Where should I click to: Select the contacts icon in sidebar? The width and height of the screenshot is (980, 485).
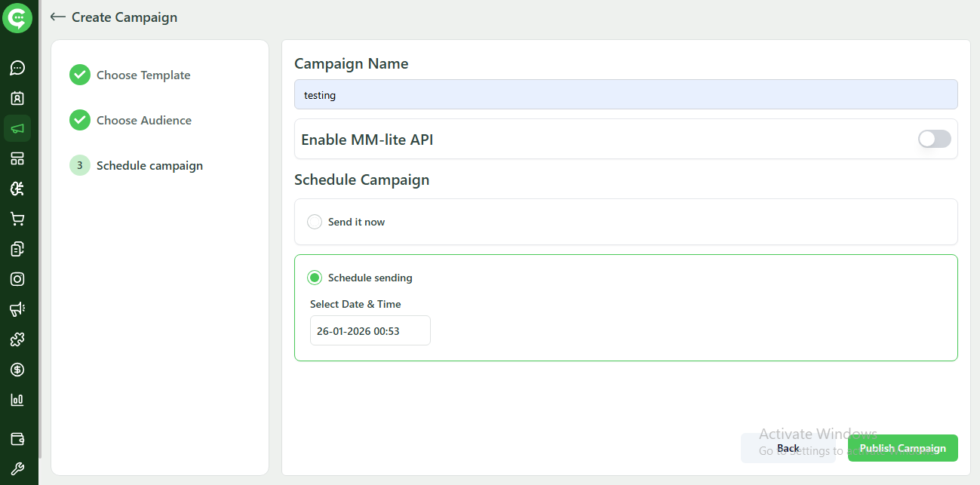[x=17, y=98]
